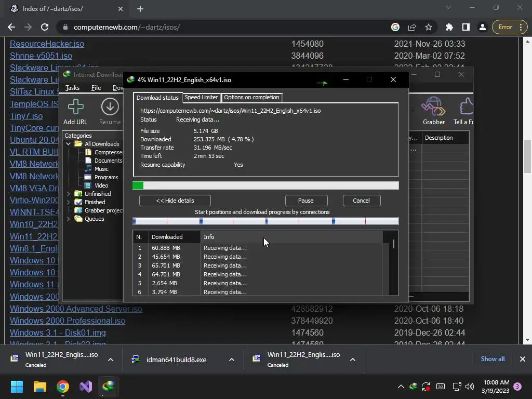Switch to Options on completion tab

point(251,97)
